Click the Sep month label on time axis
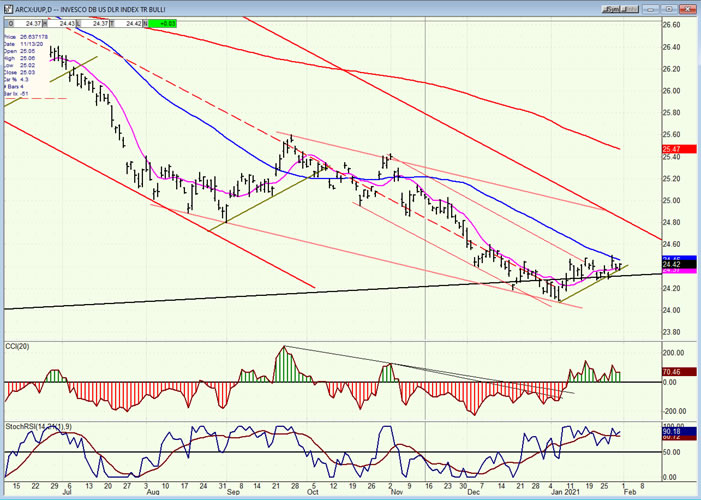 tap(232, 492)
